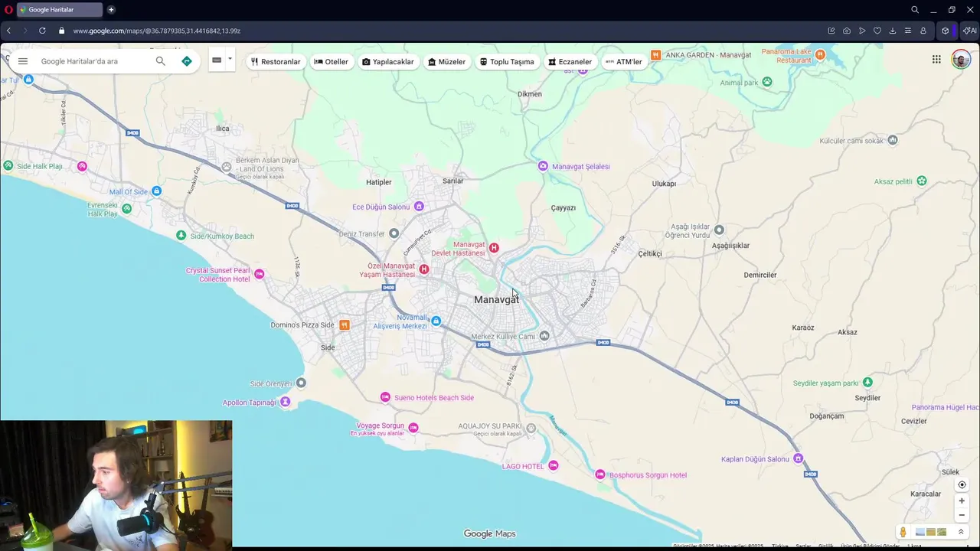
Task: Pick the green satellite layer thumbnail
Action: [x=942, y=532]
